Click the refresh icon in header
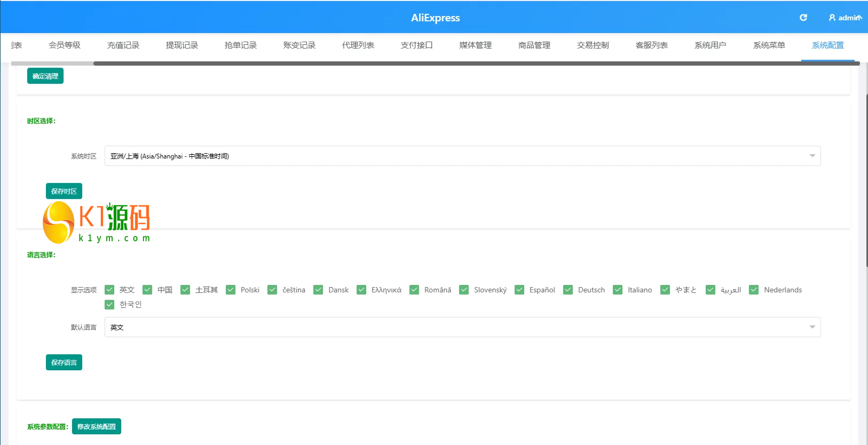 (803, 18)
